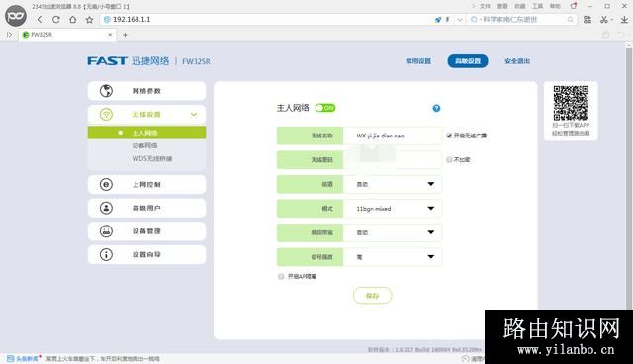Close the FW325R tab
The image size is (633, 364).
(x=110, y=35)
